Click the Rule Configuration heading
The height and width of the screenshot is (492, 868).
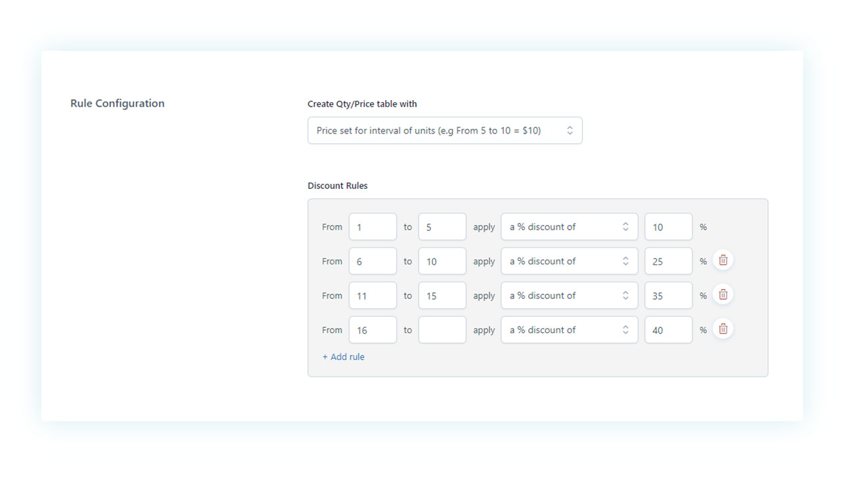point(118,103)
